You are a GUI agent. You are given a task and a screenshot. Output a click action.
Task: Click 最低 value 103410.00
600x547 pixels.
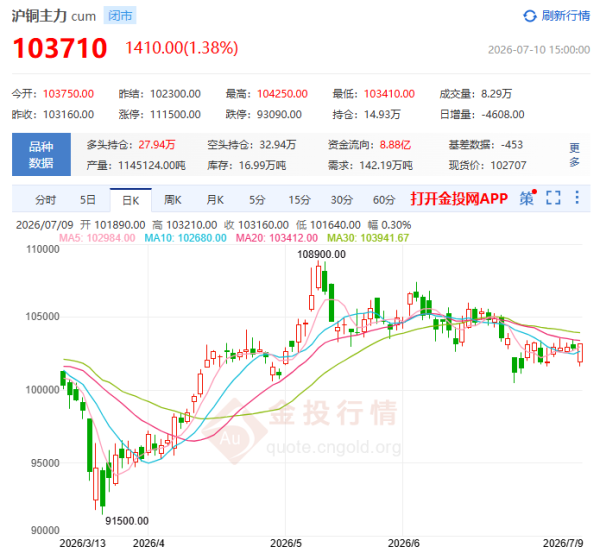[x=389, y=94]
